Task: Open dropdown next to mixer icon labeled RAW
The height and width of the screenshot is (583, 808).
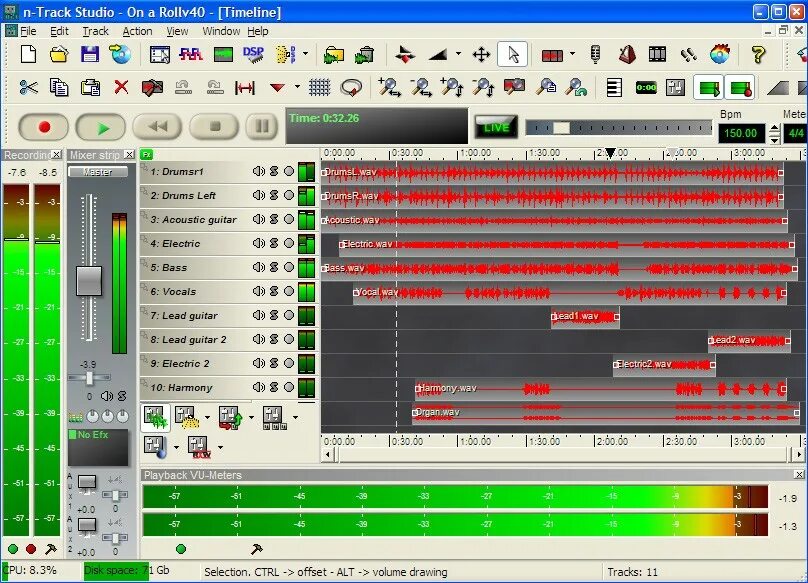Action: 221,447
